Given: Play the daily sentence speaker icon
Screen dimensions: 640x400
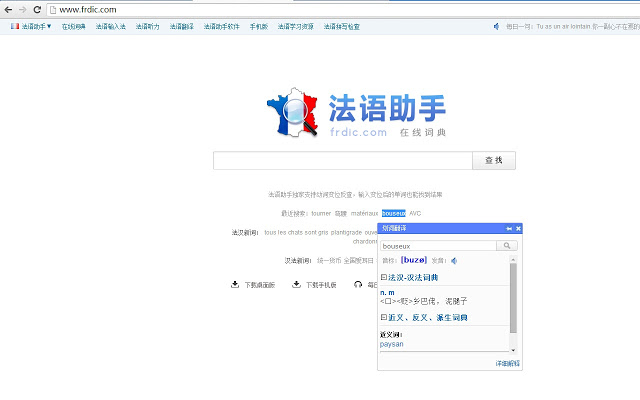Looking at the screenshot, I should [x=496, y=27].
